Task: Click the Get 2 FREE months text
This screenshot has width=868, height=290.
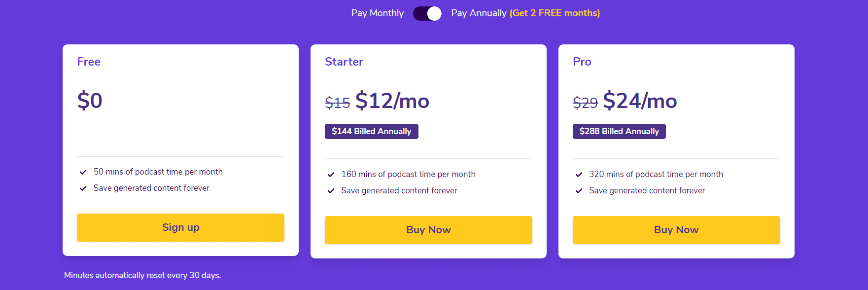Action: [555, 13]
